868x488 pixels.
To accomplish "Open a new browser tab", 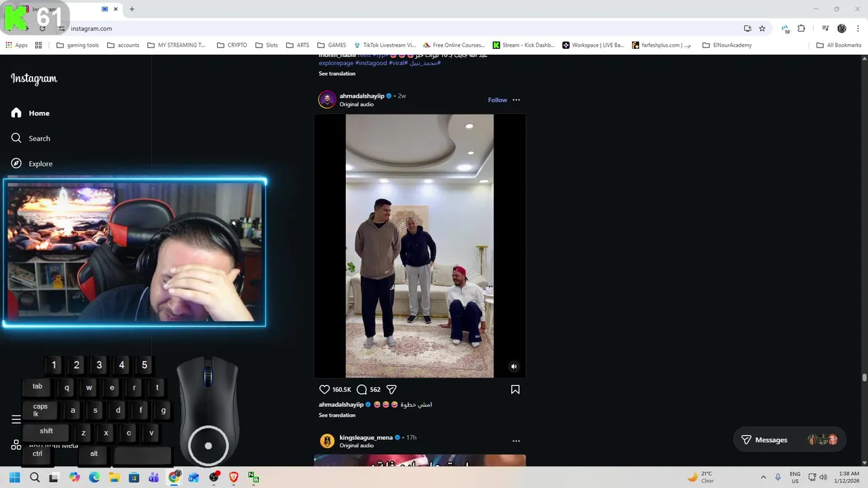I will [132, 9].
